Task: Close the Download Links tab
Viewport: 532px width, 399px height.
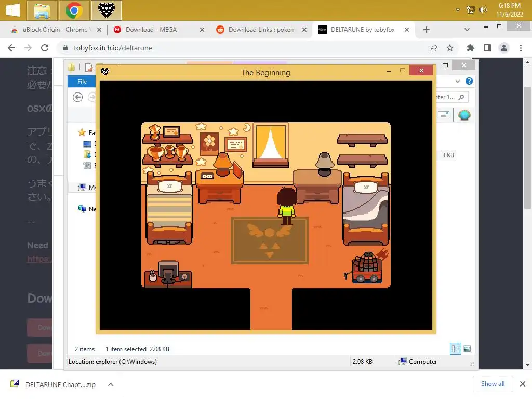Action: pos(304,30)
